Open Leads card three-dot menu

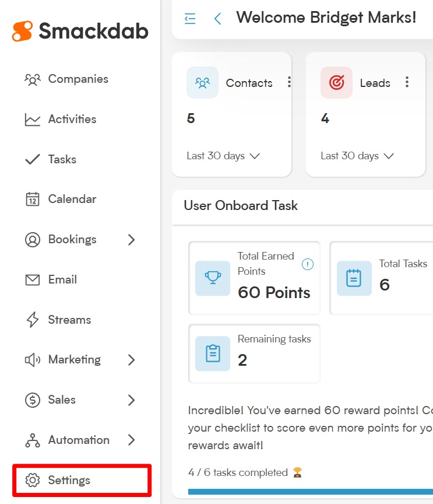tap(407, 82)
